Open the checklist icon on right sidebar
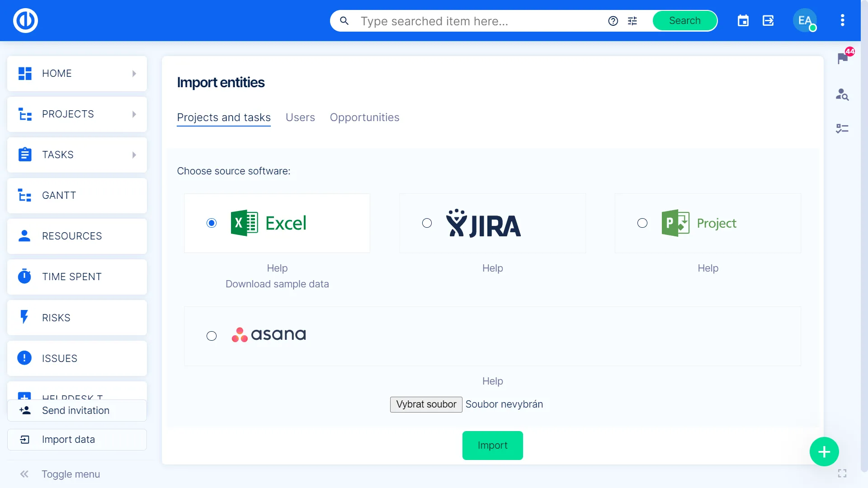Screen dimensions: 868x488 pyautogui.click(x=842, y=129)
